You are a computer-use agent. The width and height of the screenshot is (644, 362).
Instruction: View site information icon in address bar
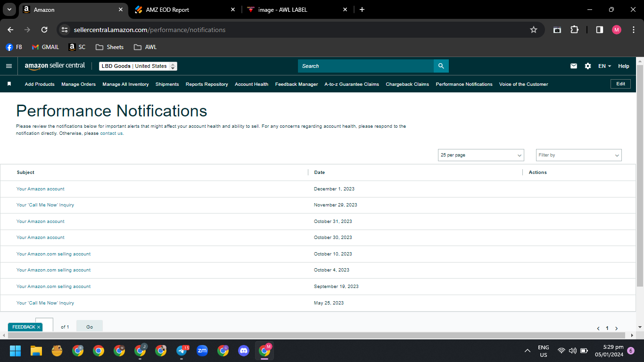point(65,30)
